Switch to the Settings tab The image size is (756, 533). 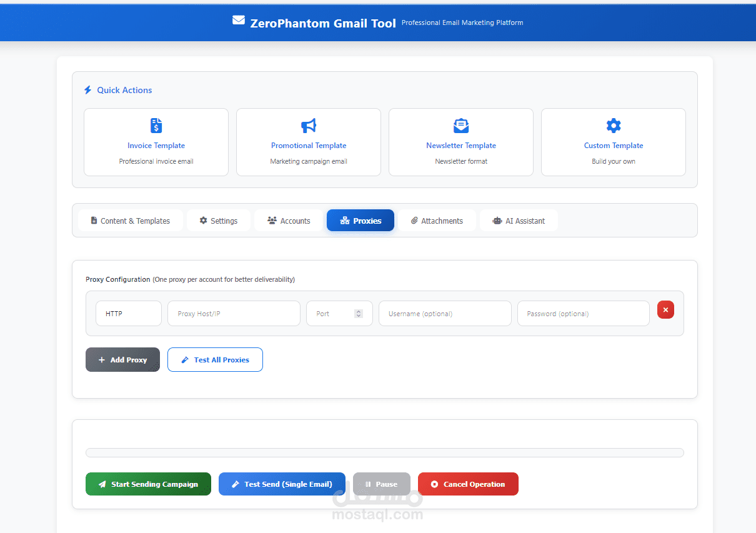pyautogui.click(x=219, y=221)
